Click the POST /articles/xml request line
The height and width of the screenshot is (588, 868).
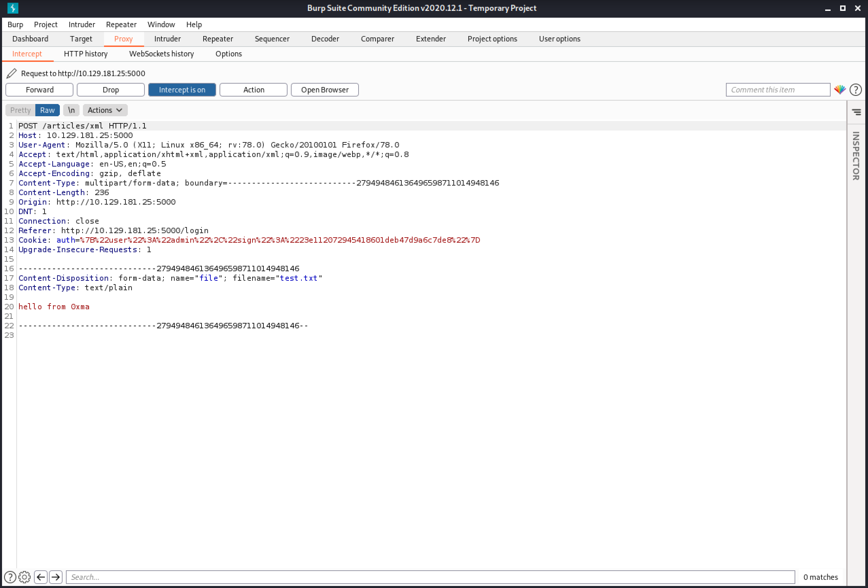point(83,126)
